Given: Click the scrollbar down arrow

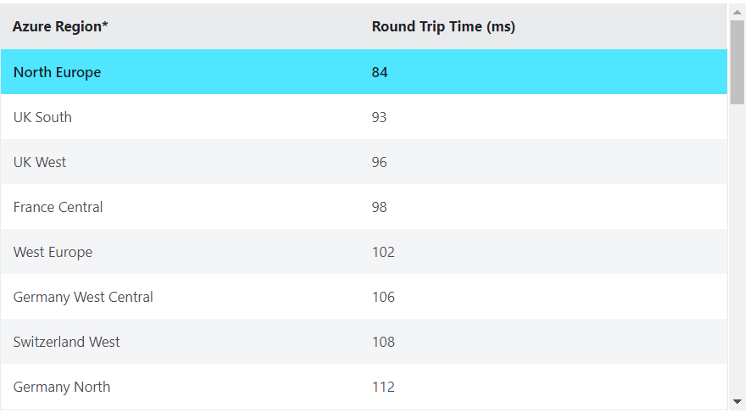Looking at the screenshot, I should pos(737,401).
